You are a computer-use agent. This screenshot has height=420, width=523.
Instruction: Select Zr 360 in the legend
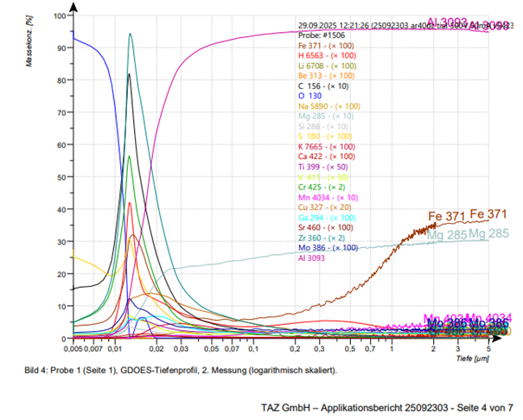tap(319, 238)
